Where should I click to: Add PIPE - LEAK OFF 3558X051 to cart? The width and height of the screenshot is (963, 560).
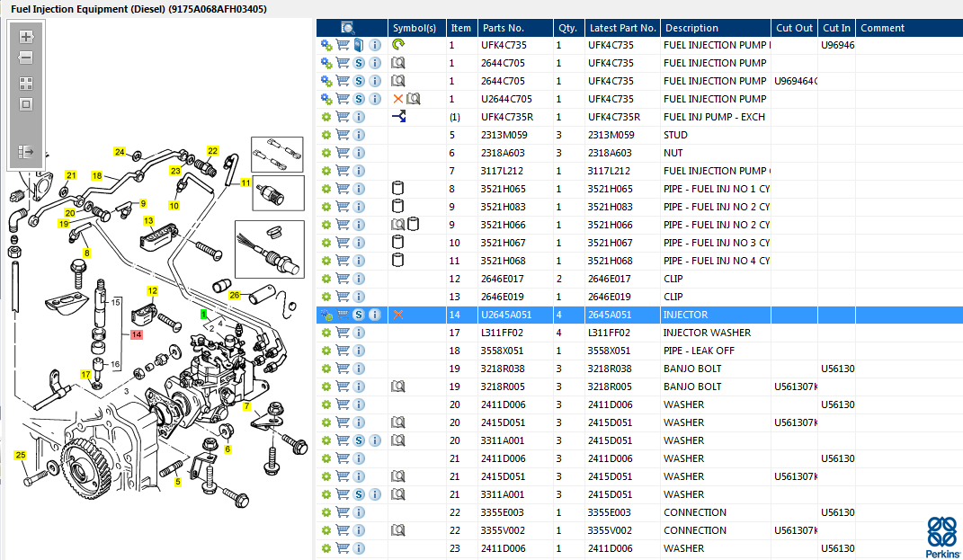coord(343,351)
